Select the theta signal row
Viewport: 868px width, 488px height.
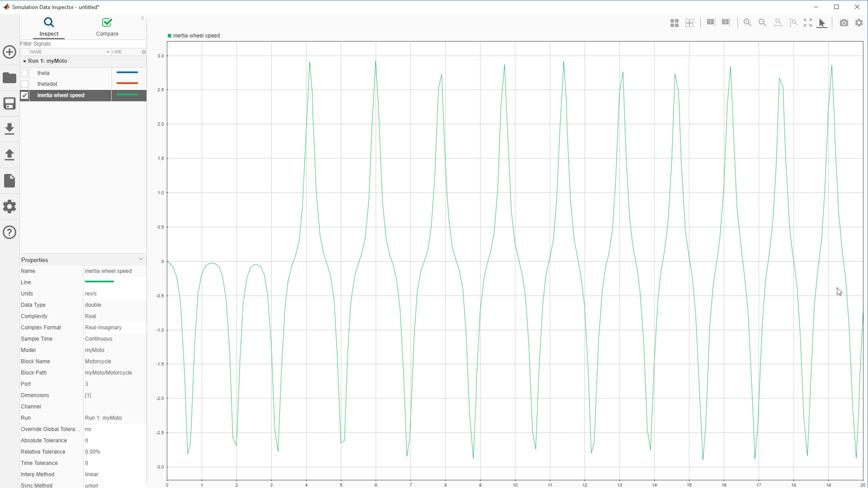tap(83, 73)
